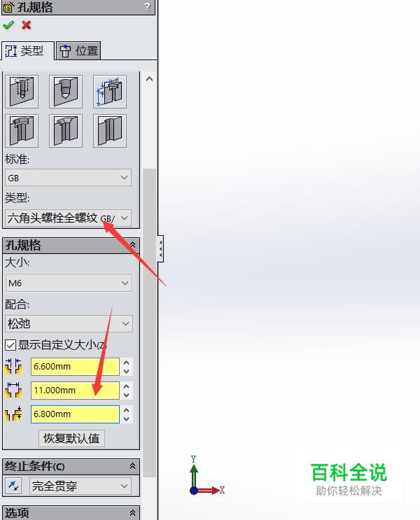Open the 类型 六角头螺栓全螺纹 dropdown
This screenshot has height=520, width=420.
click(69, 218)
